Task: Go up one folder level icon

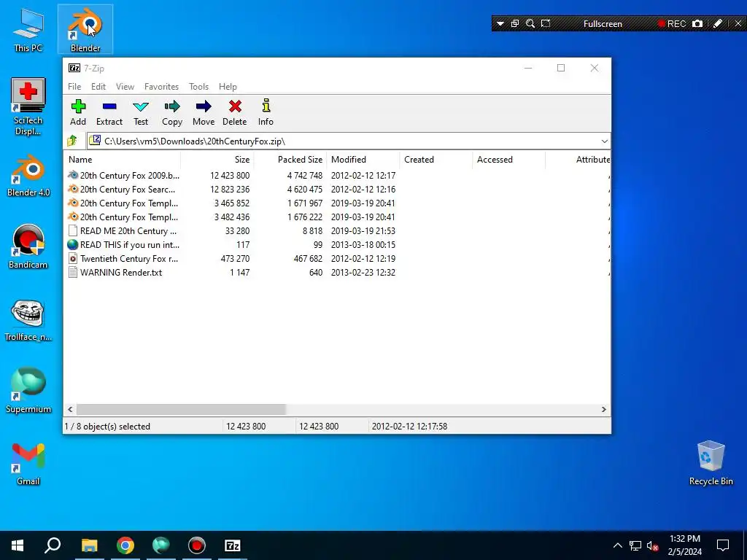Action: 72,141
